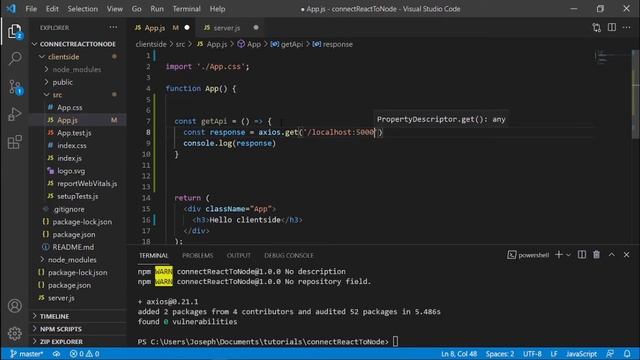
Task: Open the Search view in activity bar
Action: [x=15, y=58]
